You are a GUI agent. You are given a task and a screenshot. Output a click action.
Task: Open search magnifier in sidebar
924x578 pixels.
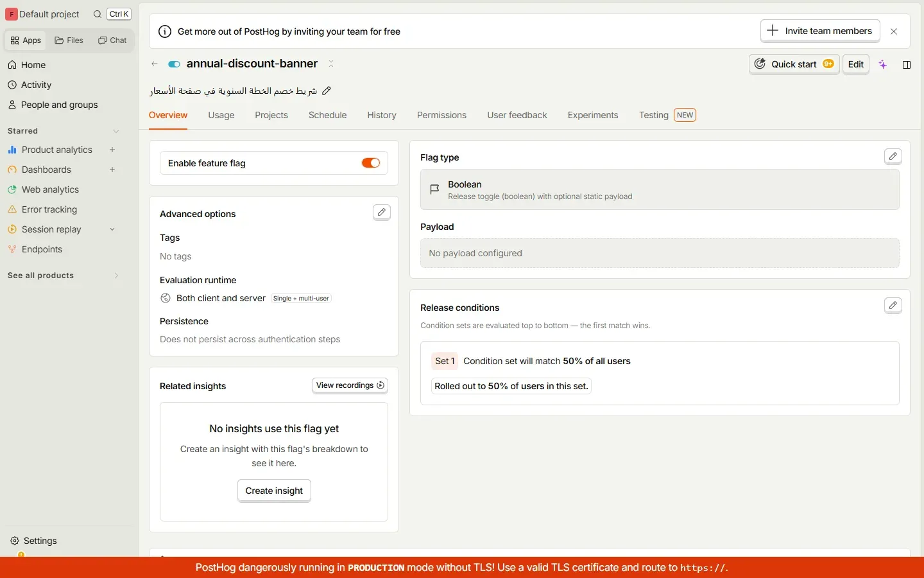pos(97,14)
